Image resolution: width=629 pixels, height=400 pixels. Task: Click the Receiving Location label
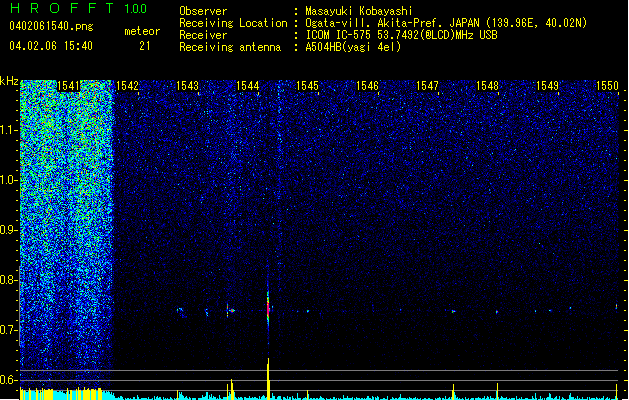(x=233, y=23)
